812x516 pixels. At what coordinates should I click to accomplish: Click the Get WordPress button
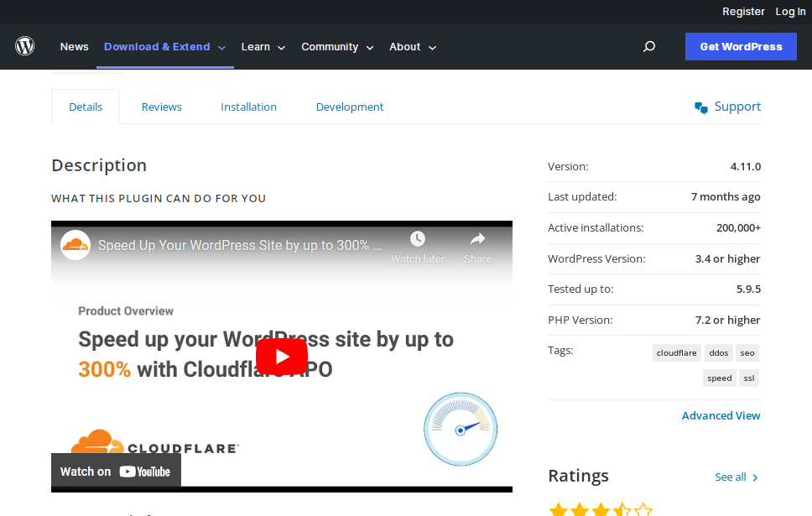click(x=741, y=47)
